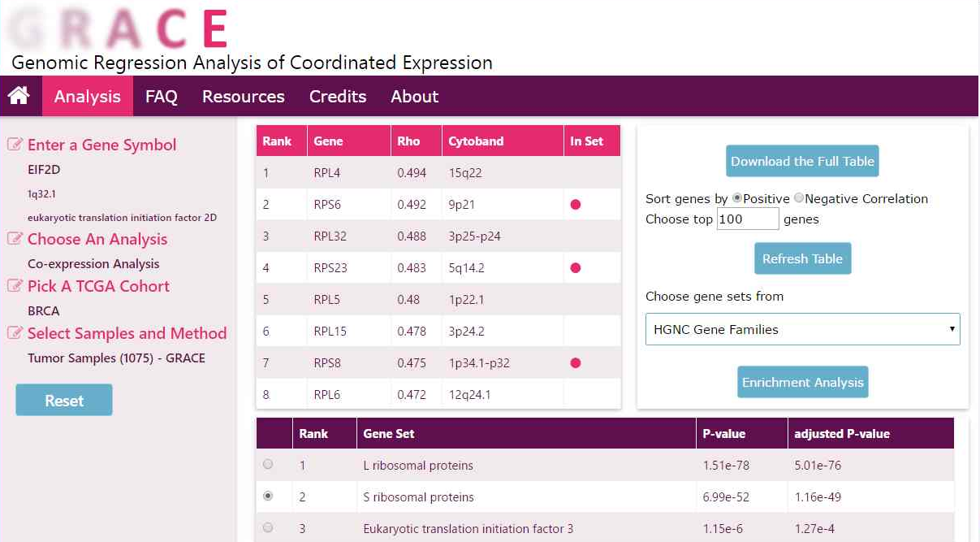The height and width of the screenshot is (542, 980).
Task: Click the In Set dot for RPS23
Action: coord(576,267)
